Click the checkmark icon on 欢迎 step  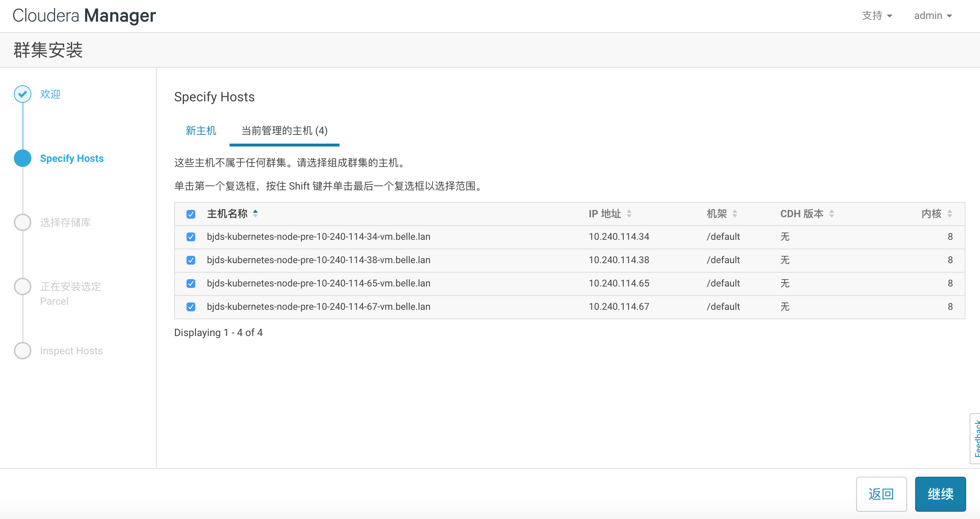(23, 94)
